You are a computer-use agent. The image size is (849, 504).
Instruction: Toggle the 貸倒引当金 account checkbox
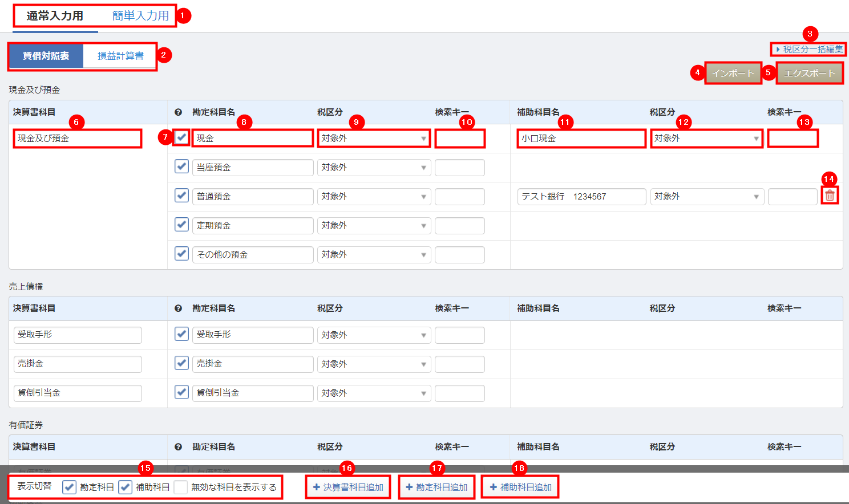181,392
